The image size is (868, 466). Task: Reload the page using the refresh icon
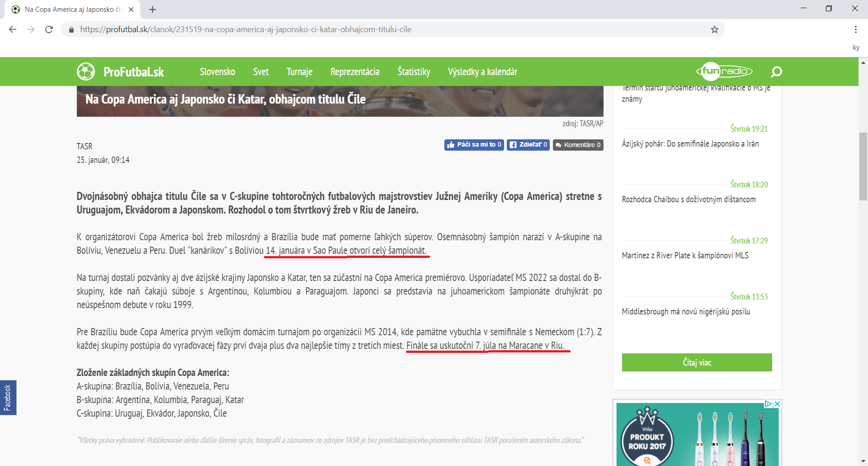[49, 29]
